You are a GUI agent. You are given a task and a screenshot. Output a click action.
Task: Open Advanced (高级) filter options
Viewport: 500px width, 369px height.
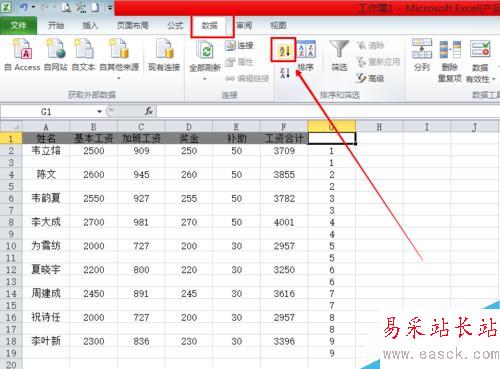[370, 78]
